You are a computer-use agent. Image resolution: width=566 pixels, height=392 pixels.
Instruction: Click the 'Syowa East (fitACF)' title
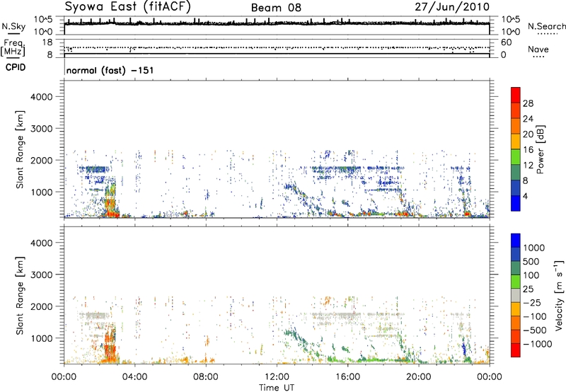(x=128, y=7)
